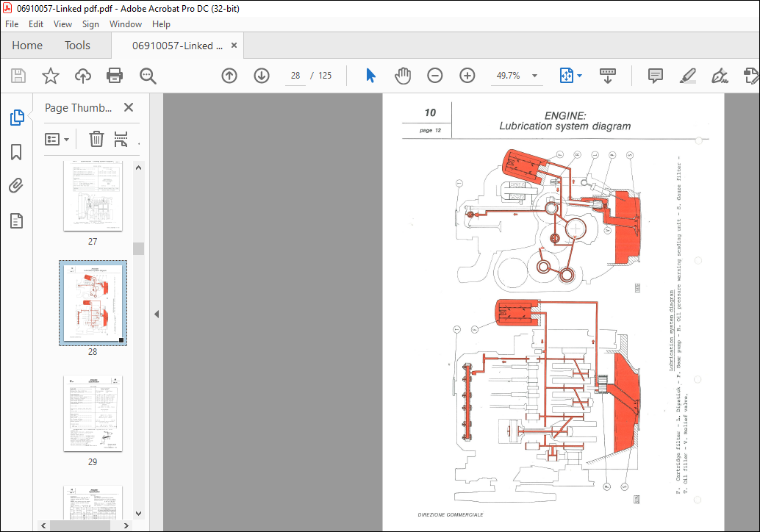
Task: Select page 27 thumbnail
Action: click(x=93, y=195)
